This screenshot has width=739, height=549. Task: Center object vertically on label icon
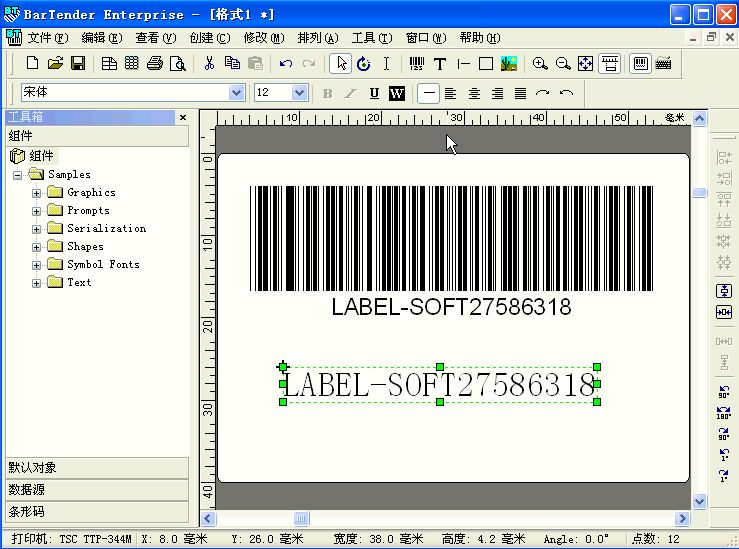724,291
